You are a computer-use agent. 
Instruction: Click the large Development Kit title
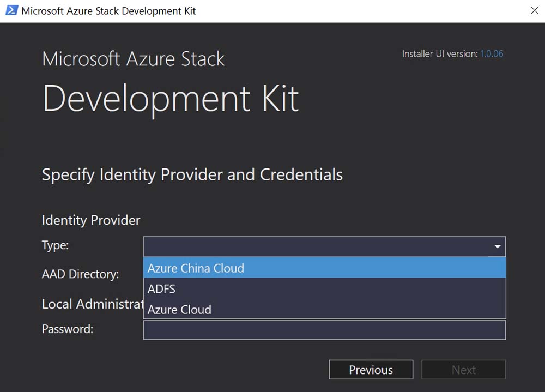(x=171, y=99)
